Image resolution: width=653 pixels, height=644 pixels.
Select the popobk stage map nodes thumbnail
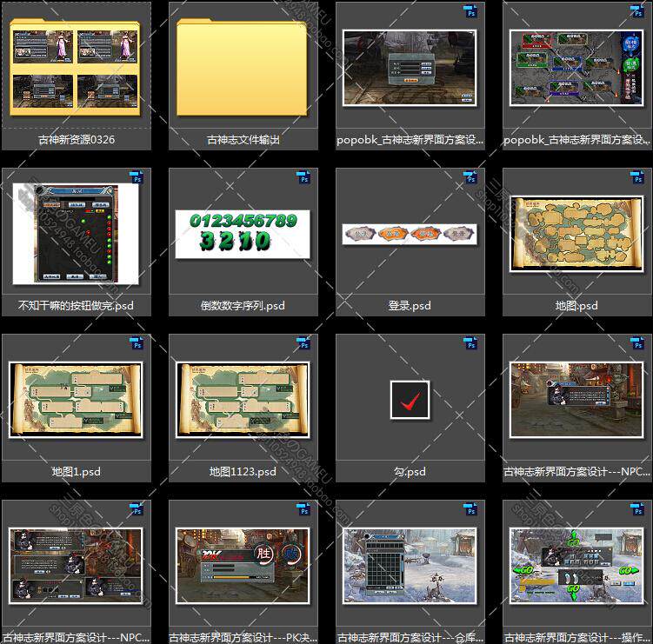576,68
